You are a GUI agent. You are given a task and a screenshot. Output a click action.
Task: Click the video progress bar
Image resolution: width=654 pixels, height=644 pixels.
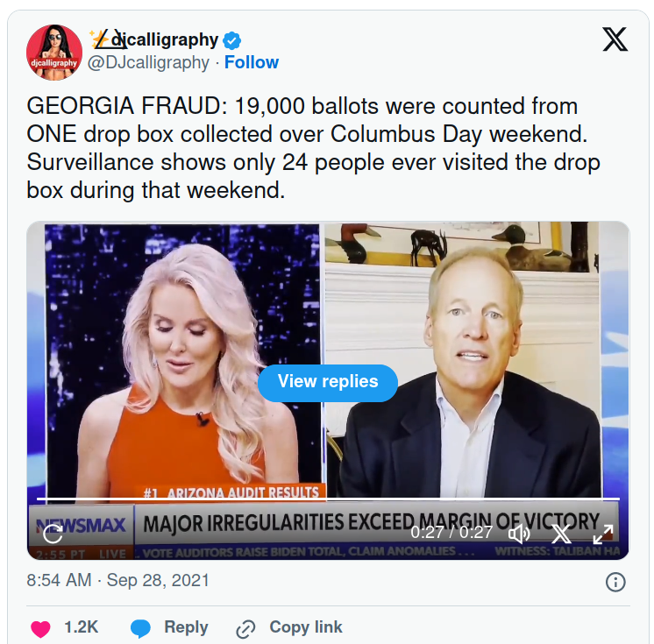click(x=328, y=499)
